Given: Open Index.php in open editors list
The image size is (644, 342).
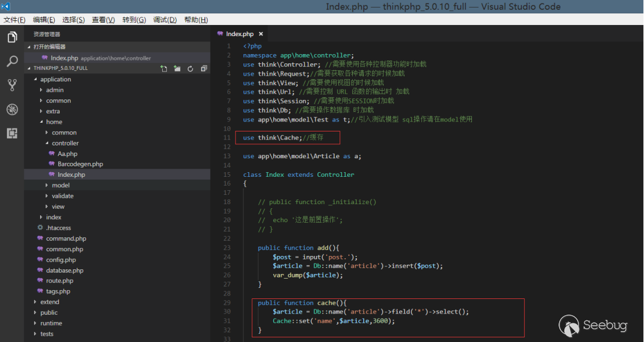Looking at the screenshot, I should pos(117,58).
